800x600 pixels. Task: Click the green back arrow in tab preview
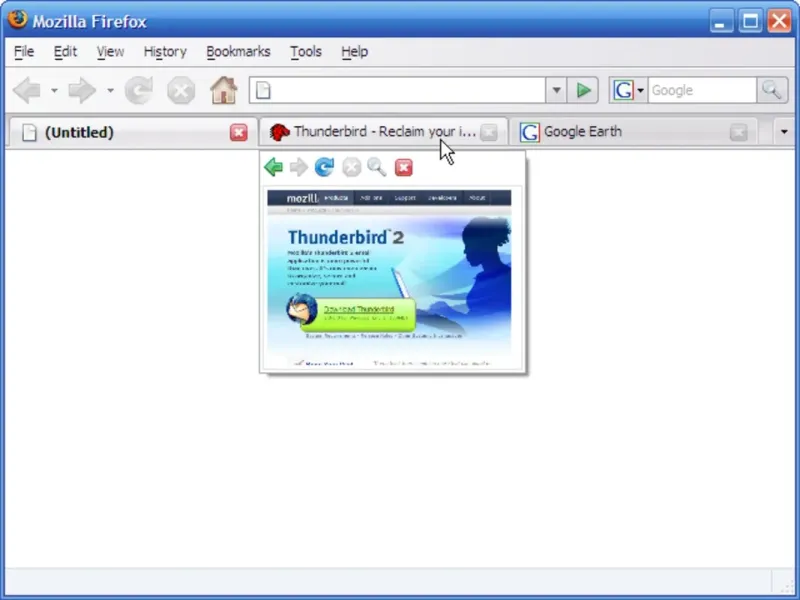coord(273,167)
